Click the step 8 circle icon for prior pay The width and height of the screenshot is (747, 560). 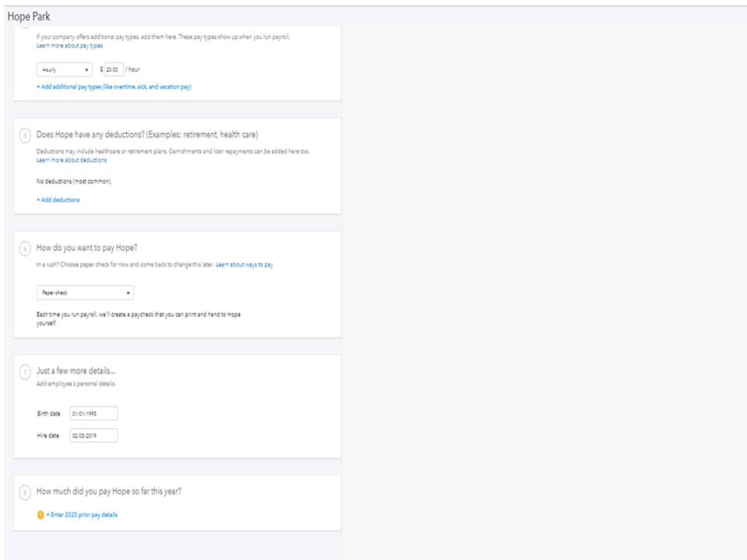(26, 493)
